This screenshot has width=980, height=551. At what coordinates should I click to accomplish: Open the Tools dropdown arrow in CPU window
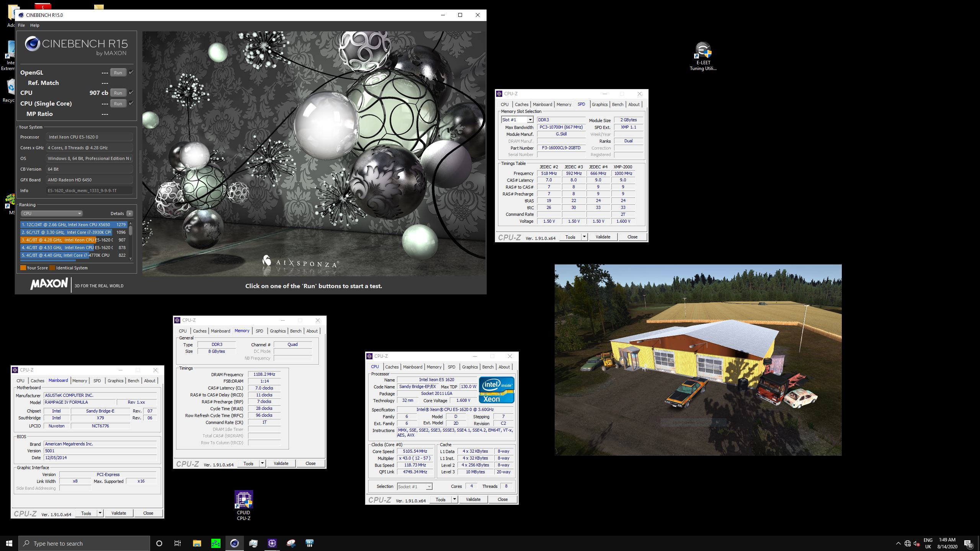(x=454, y=499)
